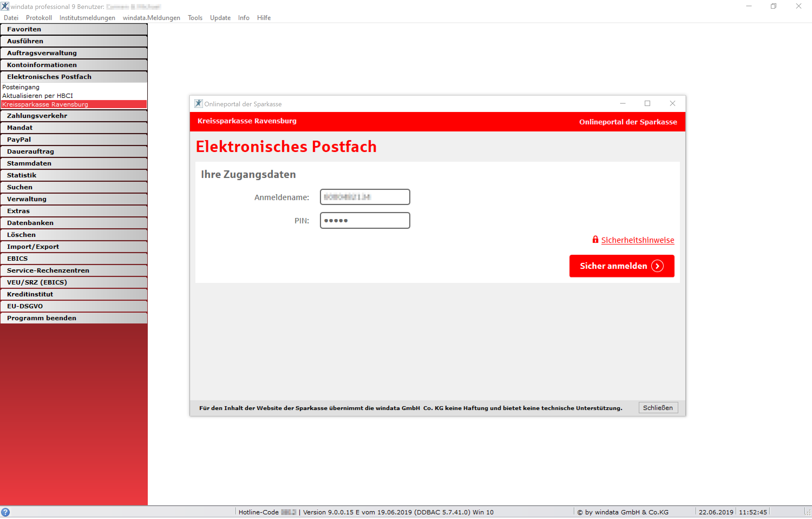Screen dimensions: 812x519
Task: Expand the Verwaltung section
Action: click(x=74, y=199)
